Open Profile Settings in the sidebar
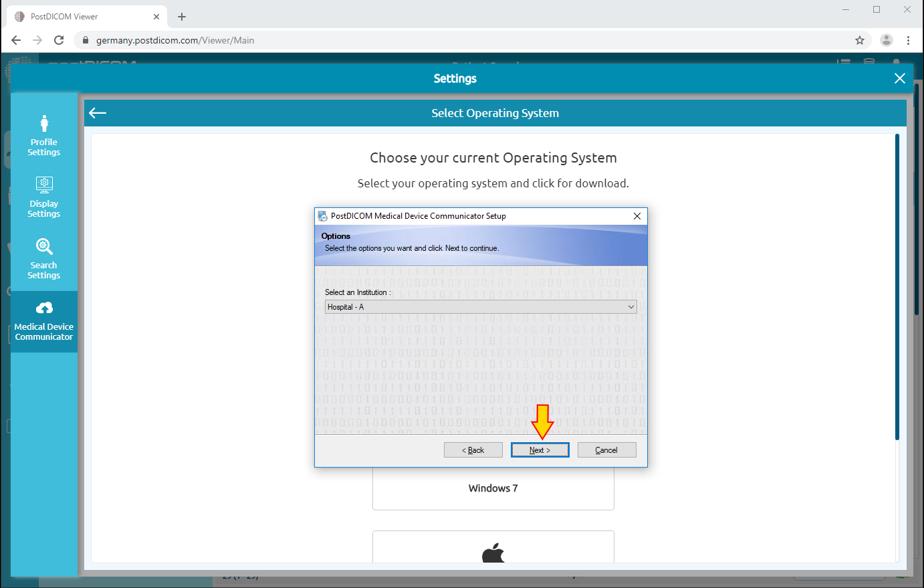 pyautogui.click(x=44, y=136)
